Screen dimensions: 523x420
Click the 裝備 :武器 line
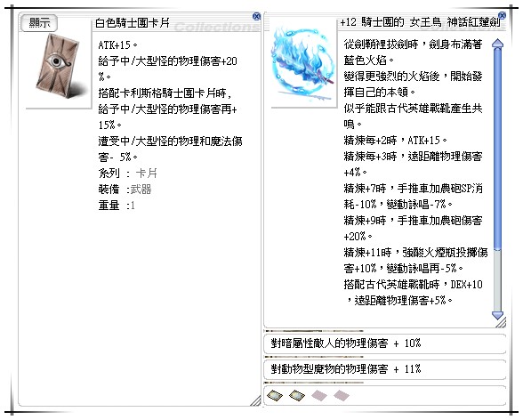click(125, 190)
